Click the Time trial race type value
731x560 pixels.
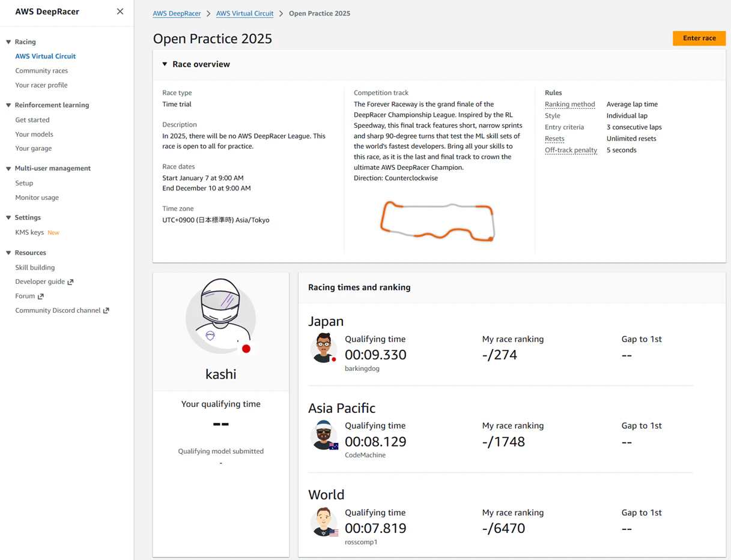pyautogui.click(x=177, y=104)
